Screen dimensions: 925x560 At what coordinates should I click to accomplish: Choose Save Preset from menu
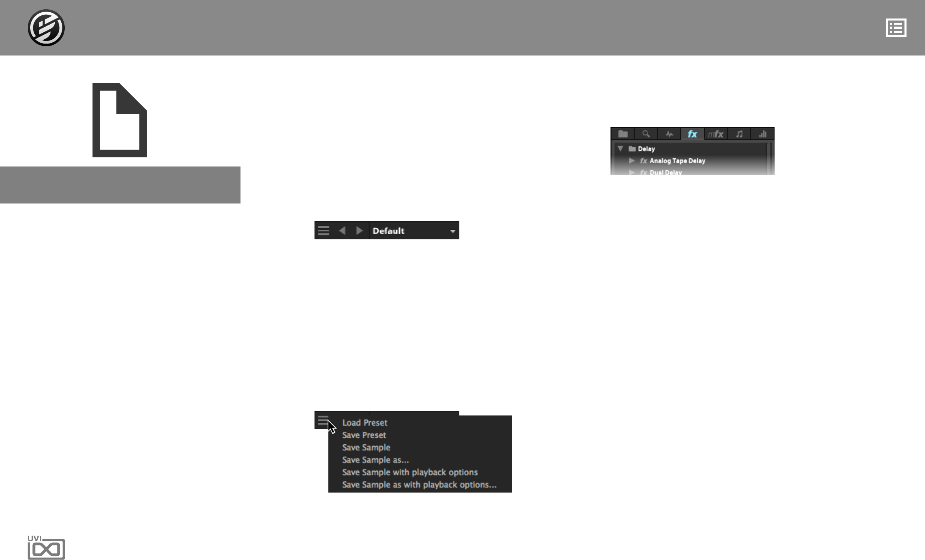[x=364, y=435]
